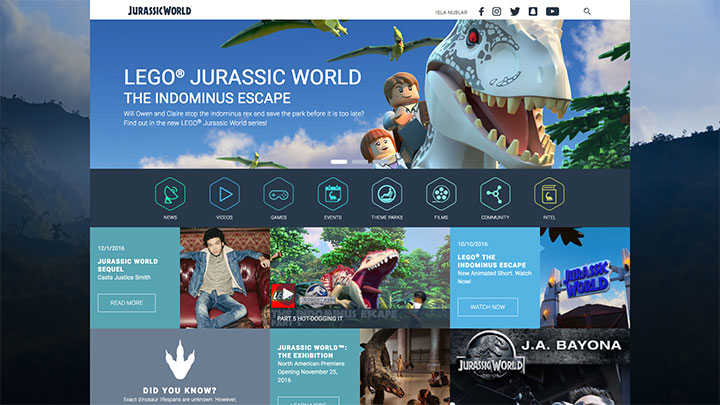Open the YouTube channel icon

[552, 11]
